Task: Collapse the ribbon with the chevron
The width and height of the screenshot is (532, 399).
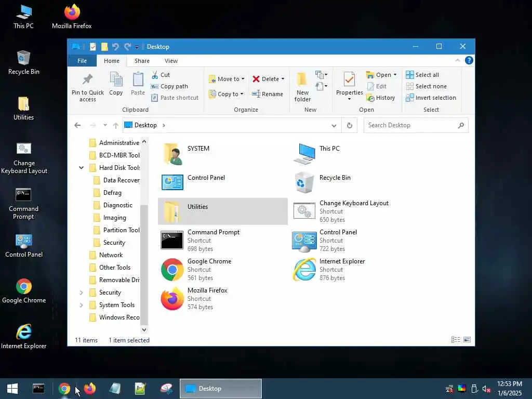Action: pyautogui.click(x=457, y=60)
